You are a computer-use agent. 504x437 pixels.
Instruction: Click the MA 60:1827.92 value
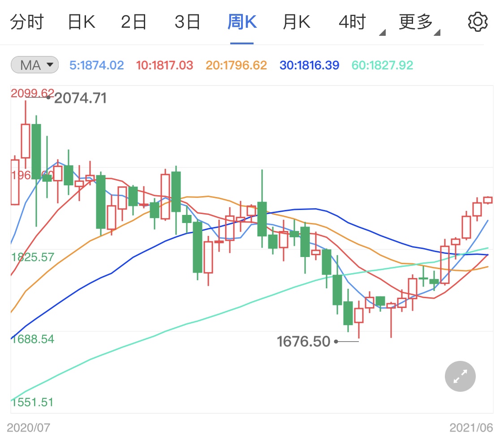(382, 65)
